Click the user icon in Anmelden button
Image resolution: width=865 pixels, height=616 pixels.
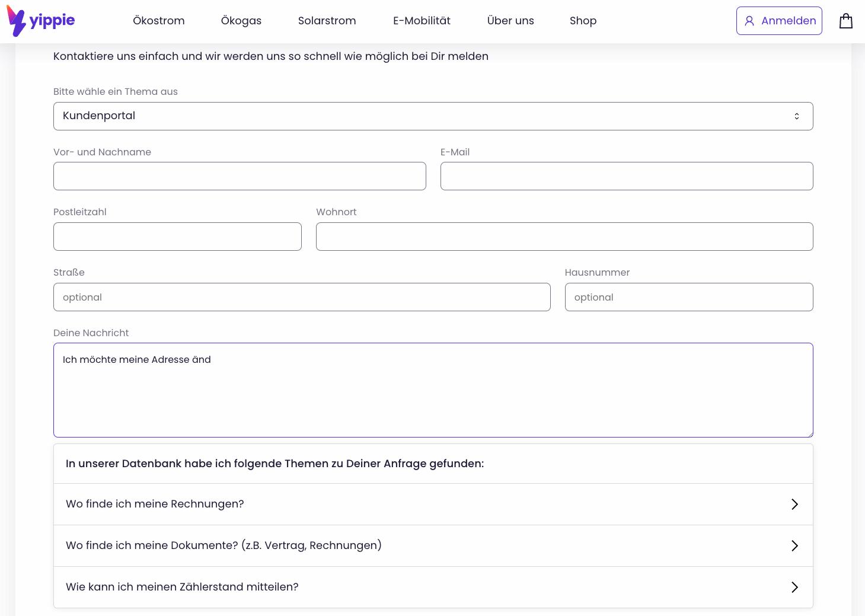tap(749, 21)
